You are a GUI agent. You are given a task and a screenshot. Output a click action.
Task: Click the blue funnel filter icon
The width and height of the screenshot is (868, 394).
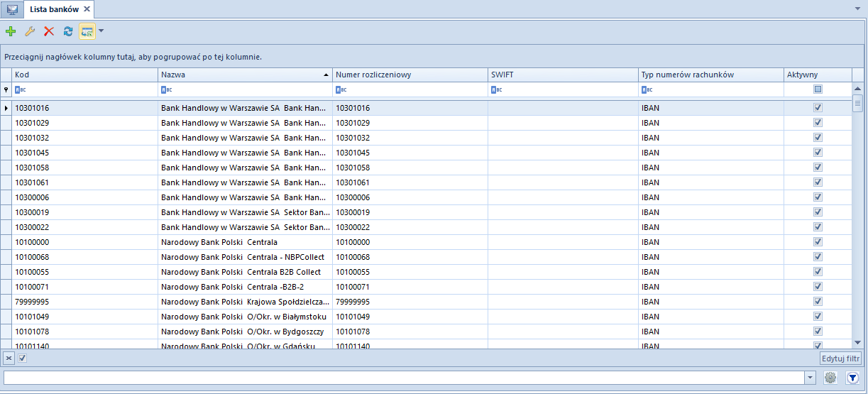(x=852, y=378)
